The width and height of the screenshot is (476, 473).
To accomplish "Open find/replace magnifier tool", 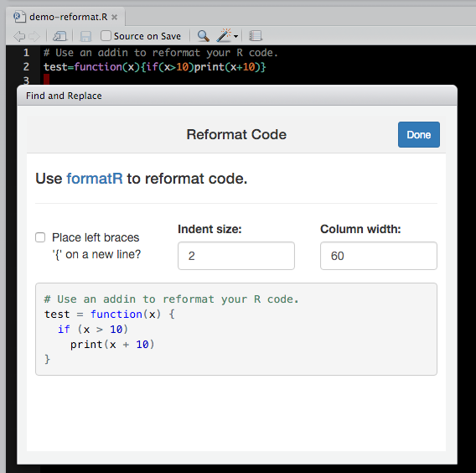I will click(x=203, y=36).
